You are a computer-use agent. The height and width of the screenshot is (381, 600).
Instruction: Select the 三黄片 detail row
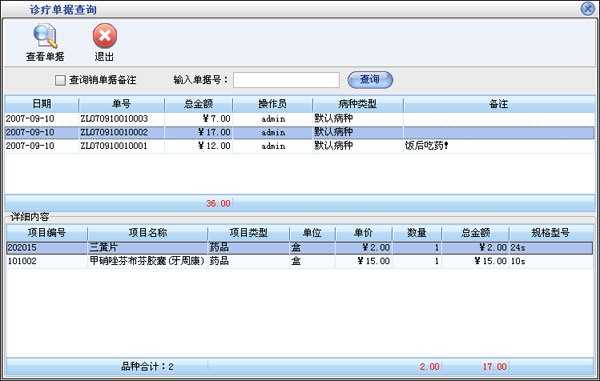[300, 247]
